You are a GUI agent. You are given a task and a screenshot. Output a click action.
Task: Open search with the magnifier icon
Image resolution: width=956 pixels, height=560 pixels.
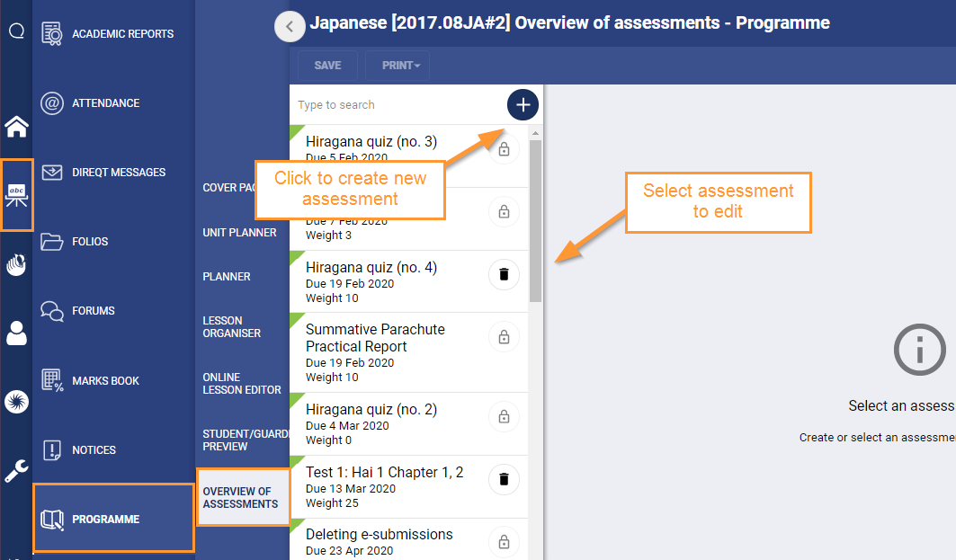click(15, 30)
